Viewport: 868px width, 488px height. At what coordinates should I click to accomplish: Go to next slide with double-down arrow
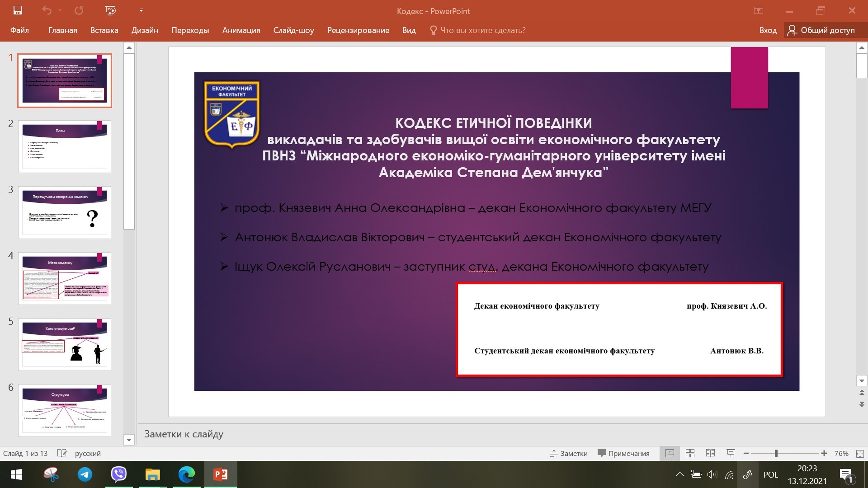tap(862, 404)
